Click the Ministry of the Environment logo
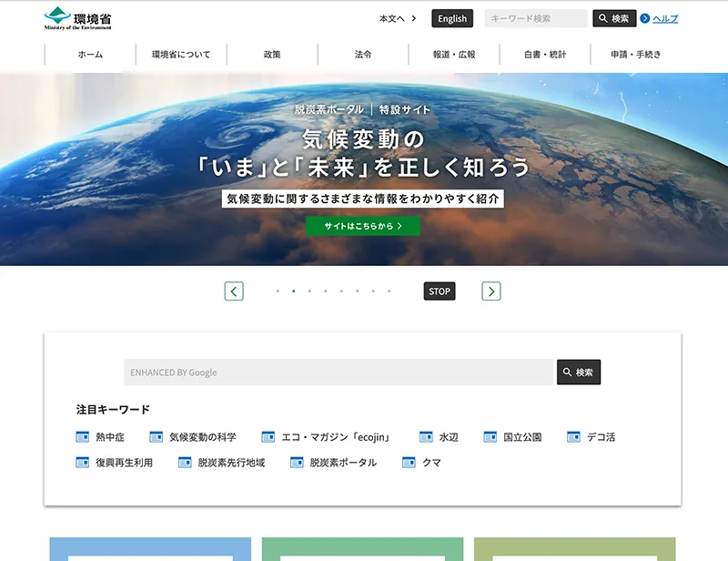 (x=77, y=18)
